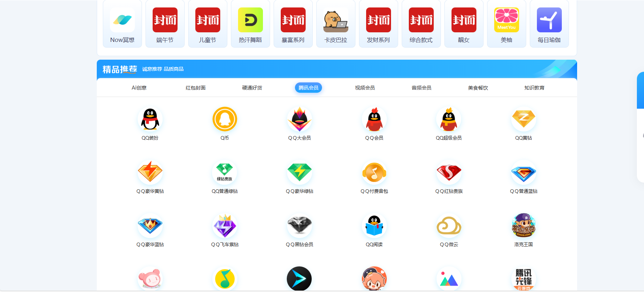
Task: Switch to the Ai创意 tab
Action: pos(139,88)
